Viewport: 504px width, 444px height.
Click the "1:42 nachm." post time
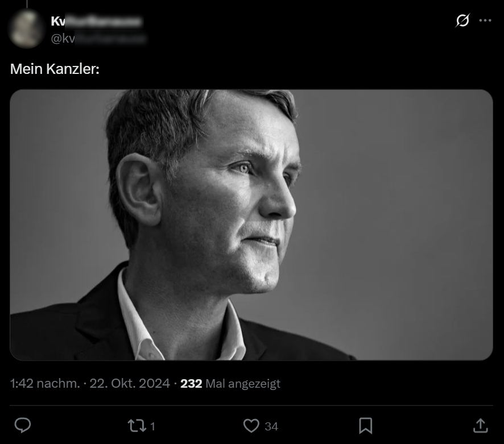(x=45, y=384)
